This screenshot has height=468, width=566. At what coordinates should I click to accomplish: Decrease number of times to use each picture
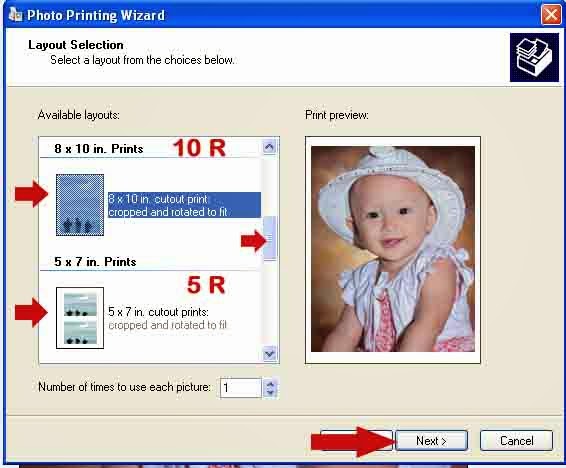270,393
